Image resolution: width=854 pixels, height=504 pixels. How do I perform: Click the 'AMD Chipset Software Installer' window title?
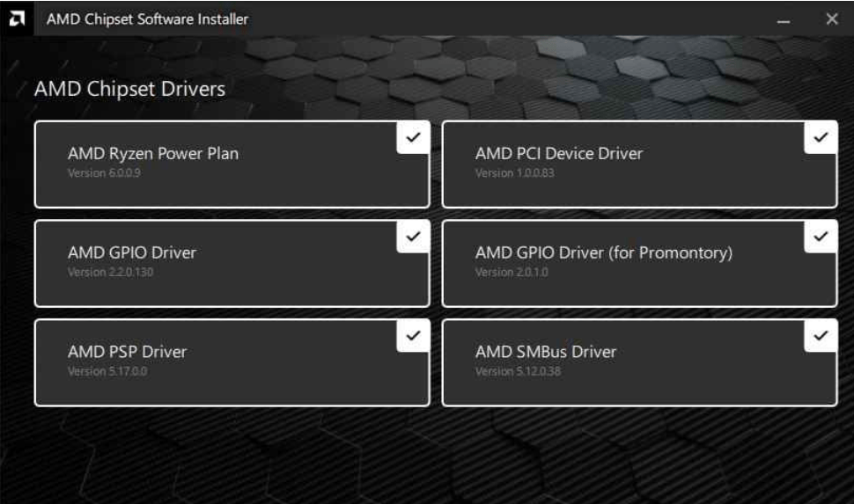point(147,19)
